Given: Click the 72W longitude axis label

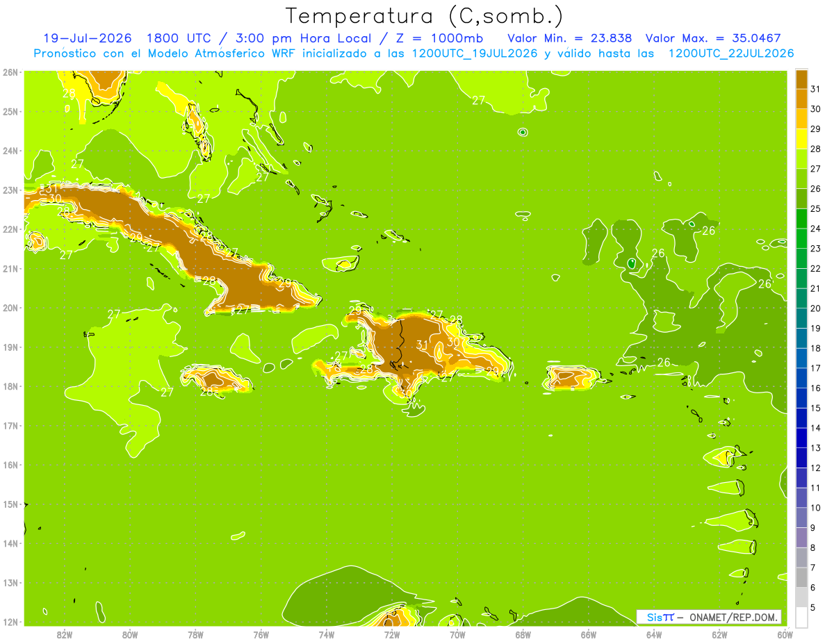Looking at the screenshot, I should 392,634.
